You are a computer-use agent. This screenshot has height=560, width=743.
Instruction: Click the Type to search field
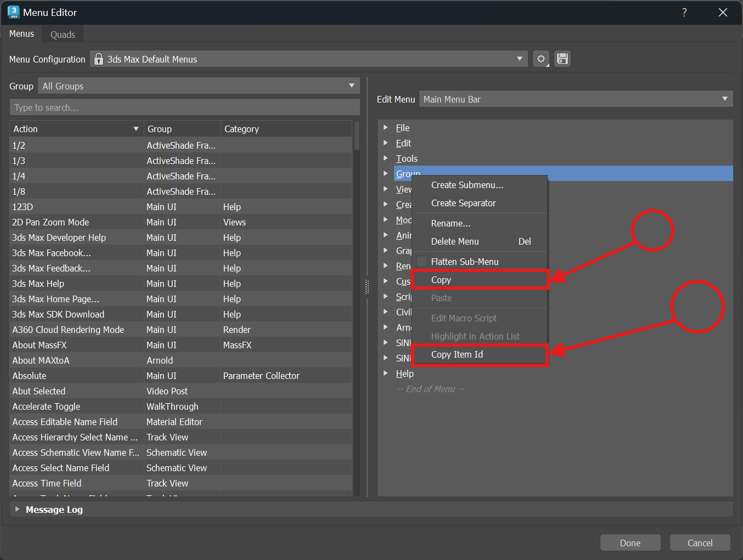point(185,108)
